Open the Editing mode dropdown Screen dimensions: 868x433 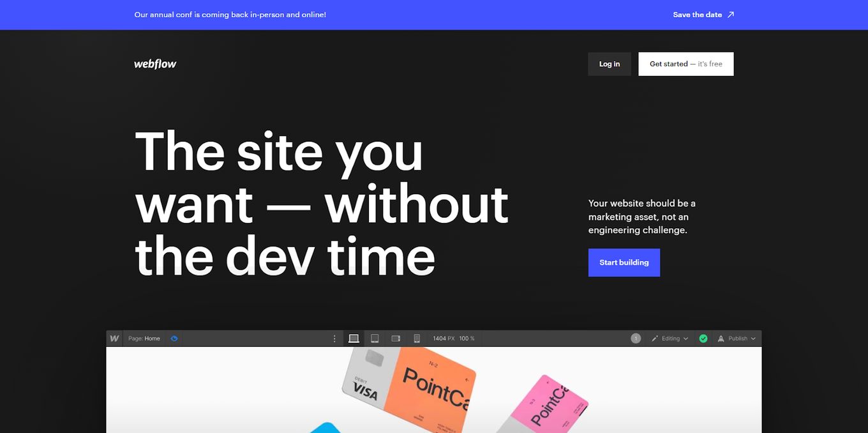click(x=670, y=338)
